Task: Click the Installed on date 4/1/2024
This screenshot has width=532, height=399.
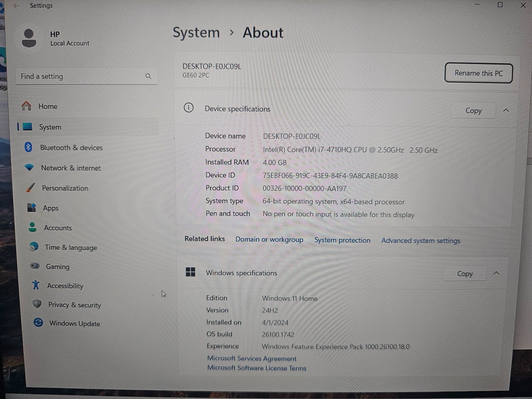Action: click(x=275, y=322)
